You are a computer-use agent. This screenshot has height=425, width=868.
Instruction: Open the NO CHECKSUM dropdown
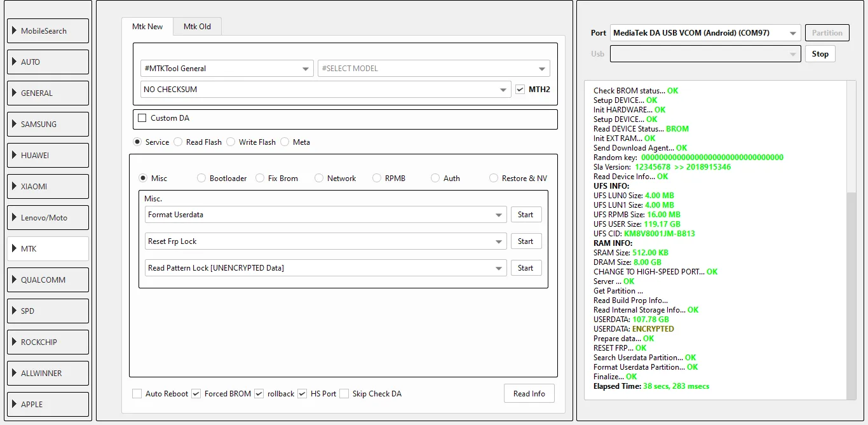325,90
